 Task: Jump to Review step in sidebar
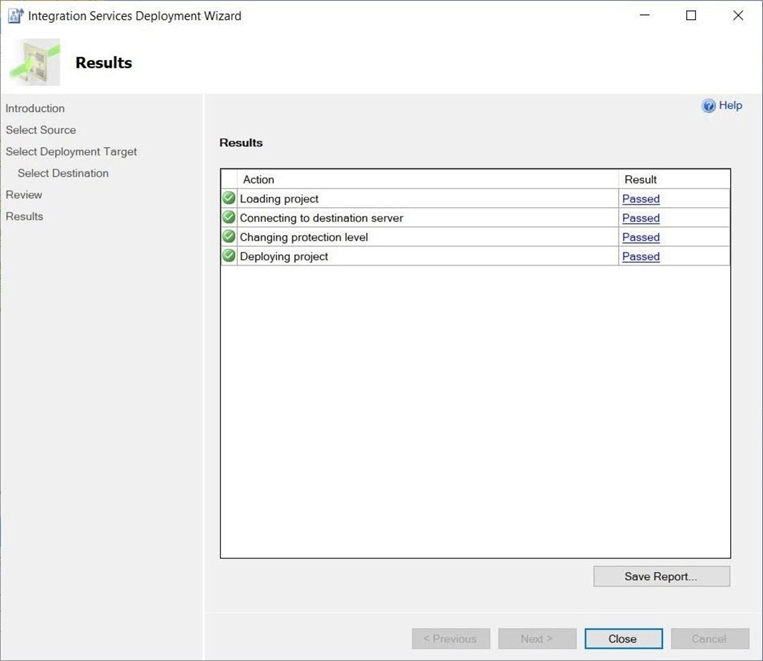pos(24,195)
